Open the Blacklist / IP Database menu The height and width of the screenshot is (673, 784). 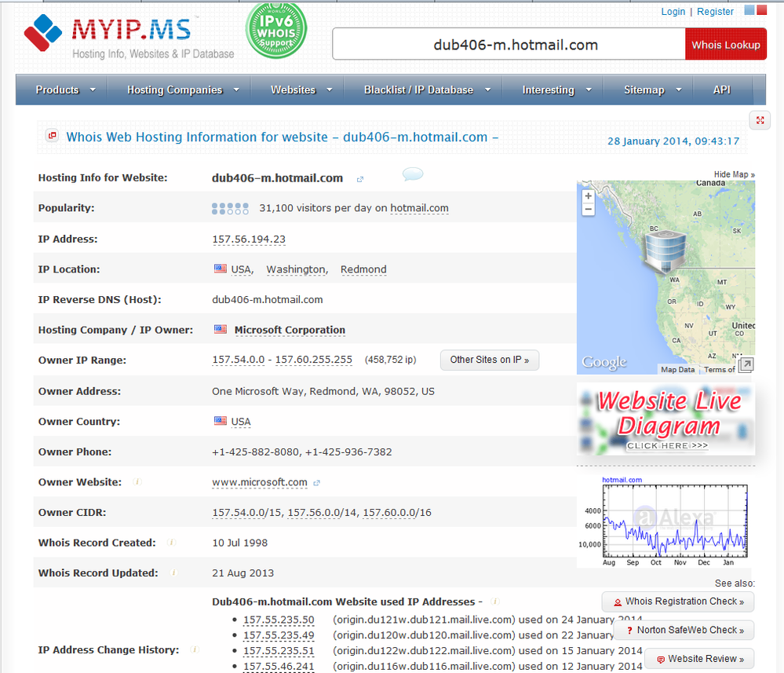pyautogui.click(x=418, y=90)
